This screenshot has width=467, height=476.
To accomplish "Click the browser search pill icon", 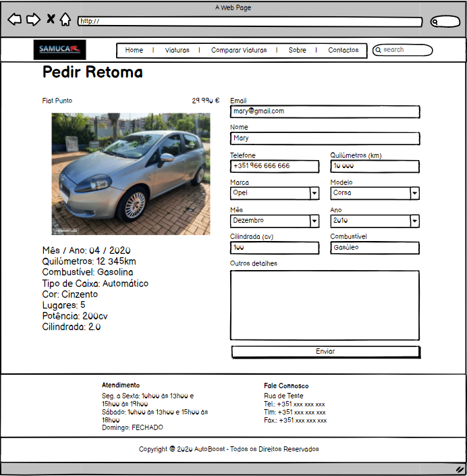I will tap(445, 22).
